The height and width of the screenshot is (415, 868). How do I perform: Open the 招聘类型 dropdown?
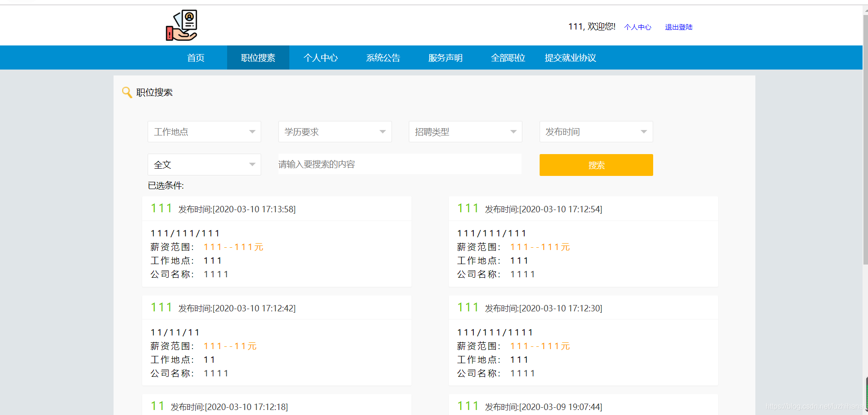pos(466,132)
